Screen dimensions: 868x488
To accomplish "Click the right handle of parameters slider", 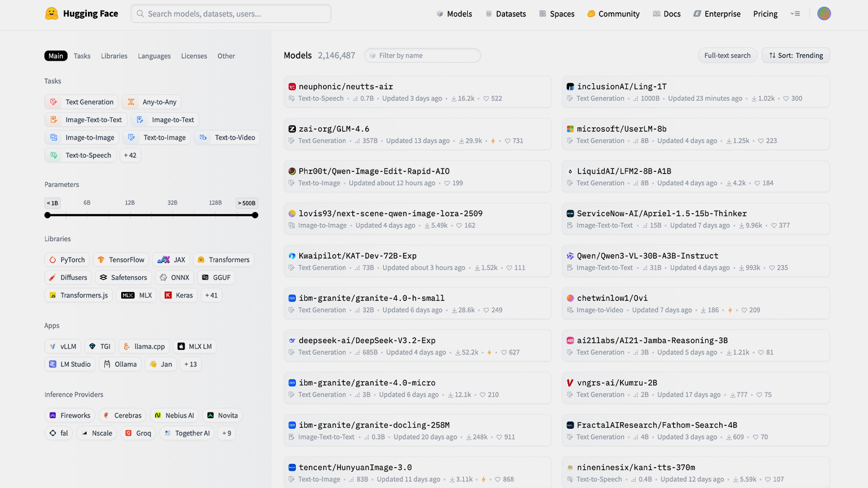I will 255,215.
